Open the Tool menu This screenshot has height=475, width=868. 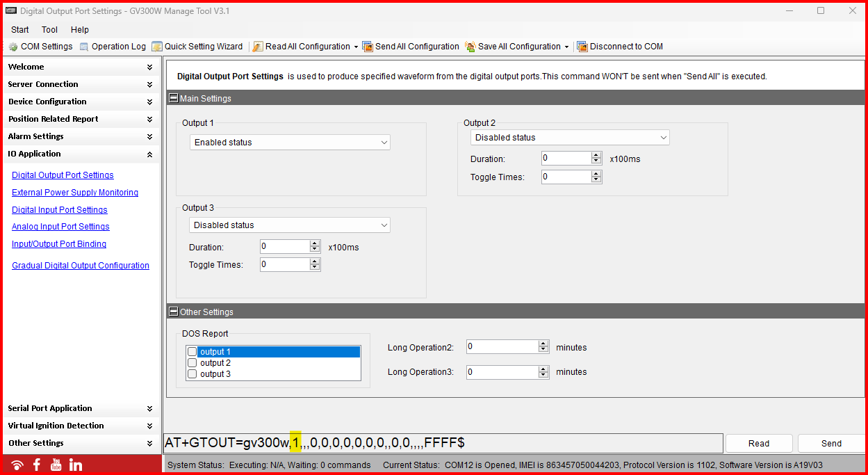[49, 30]
